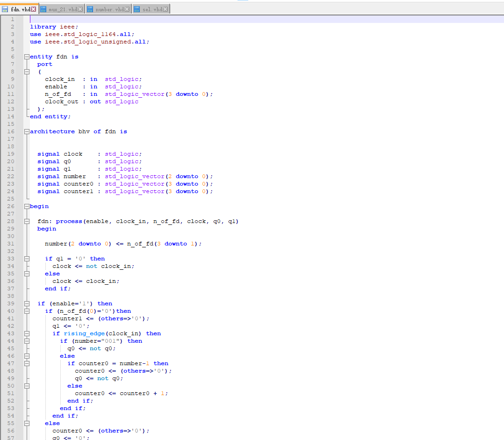Image resolution: width=504 pixels, height=440 pixels.
Task: Click the save icon on sel.vhd tab
Action: tap(137, 9)
